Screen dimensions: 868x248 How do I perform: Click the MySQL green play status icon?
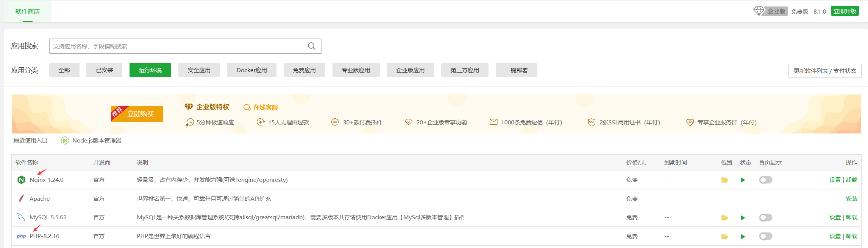tap(743, 218)
